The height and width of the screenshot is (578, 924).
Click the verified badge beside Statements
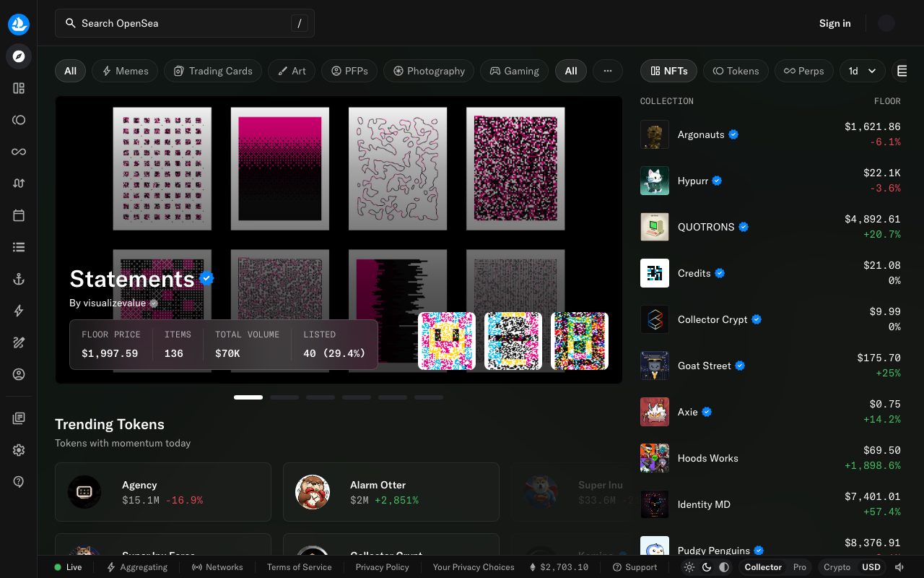[207, 278]
